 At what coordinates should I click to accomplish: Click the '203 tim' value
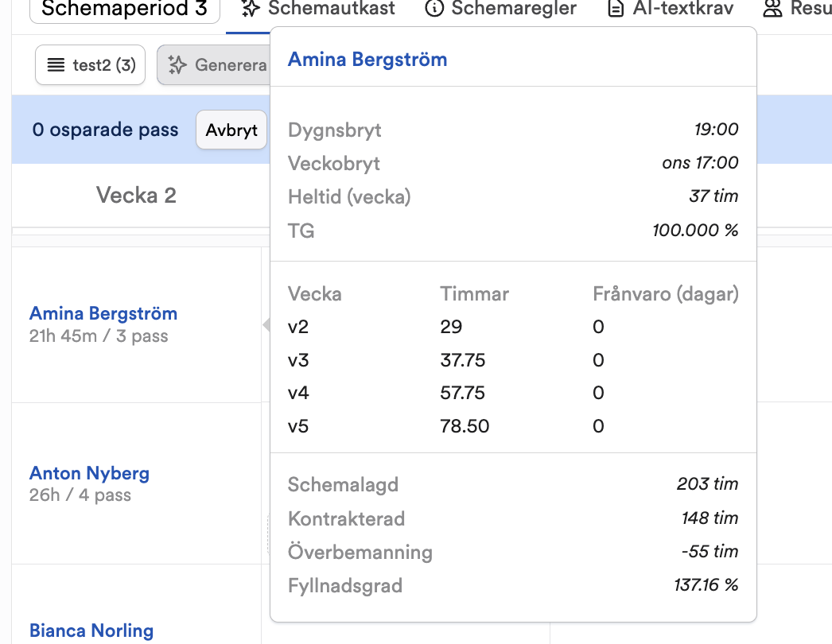[x=708, y=484]
